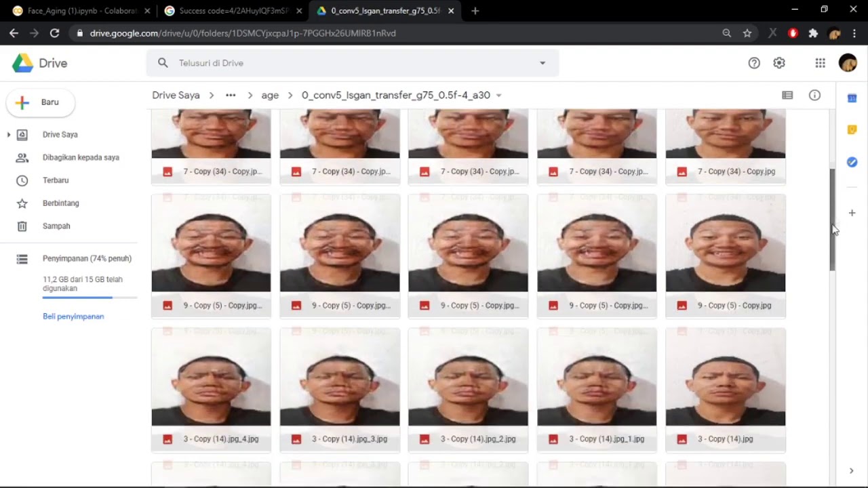Open Penyimpanan storage section
This screenshot has width=868, height=488.
(x=87, y=259)
